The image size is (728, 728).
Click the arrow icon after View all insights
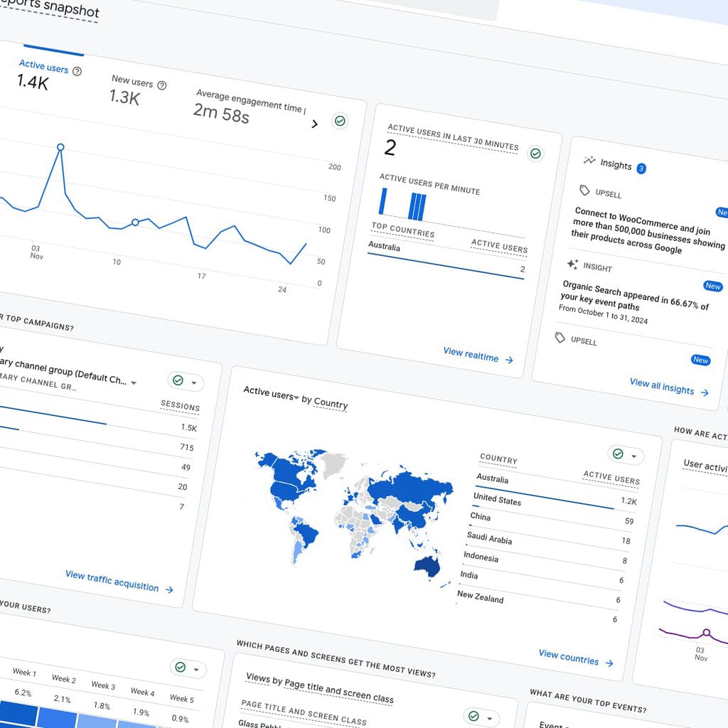[705, 392]
